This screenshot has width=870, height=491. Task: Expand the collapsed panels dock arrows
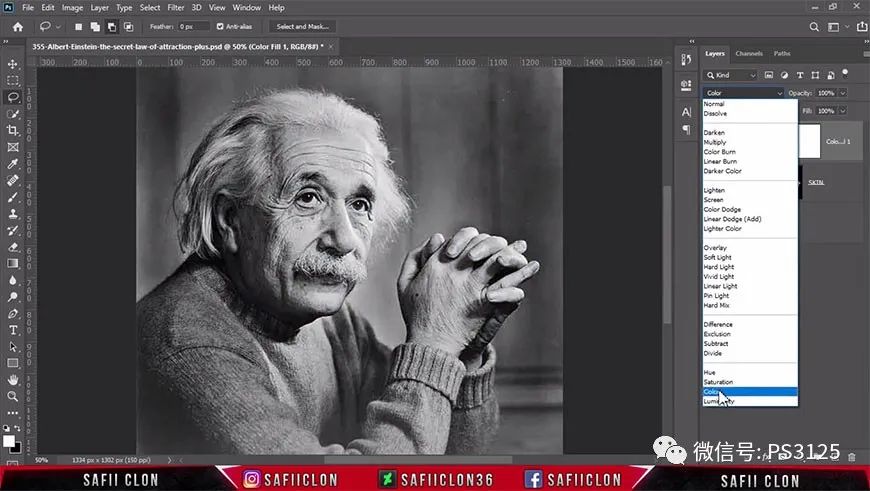click(x=692, y=41)
